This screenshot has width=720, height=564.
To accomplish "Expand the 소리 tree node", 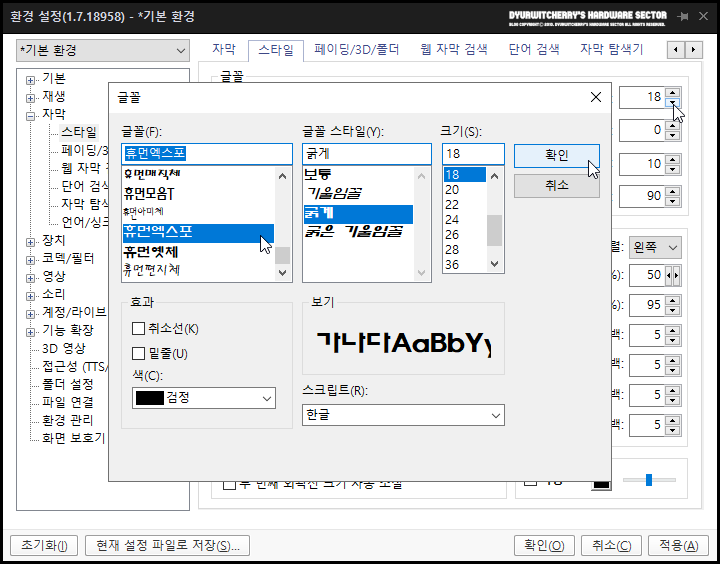I will tap(30, 296).
